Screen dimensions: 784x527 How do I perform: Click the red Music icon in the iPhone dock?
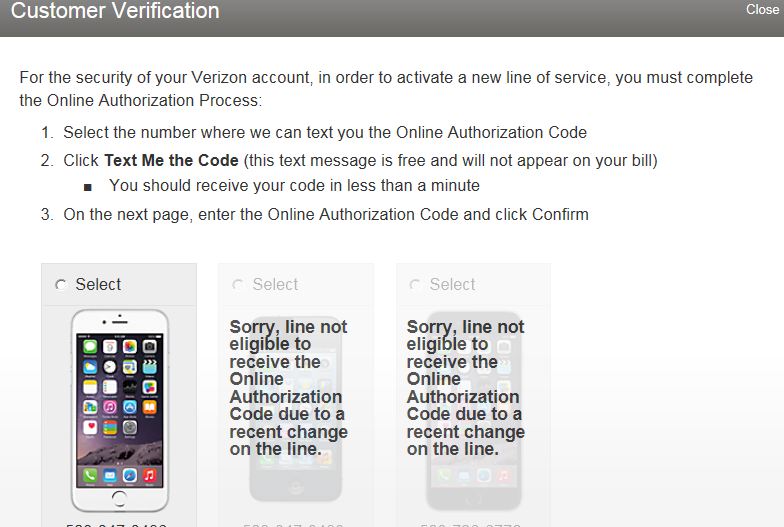click(150, 475)
